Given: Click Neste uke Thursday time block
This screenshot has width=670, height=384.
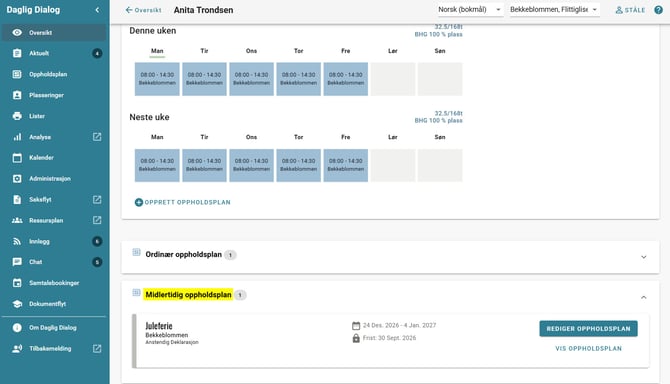Looking at the screenshot, I should 298,165.
